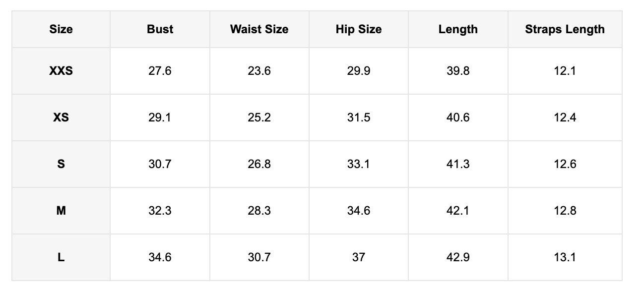
Task: Select bust value 27.6 for XXS
Action: tap(160, 71)
